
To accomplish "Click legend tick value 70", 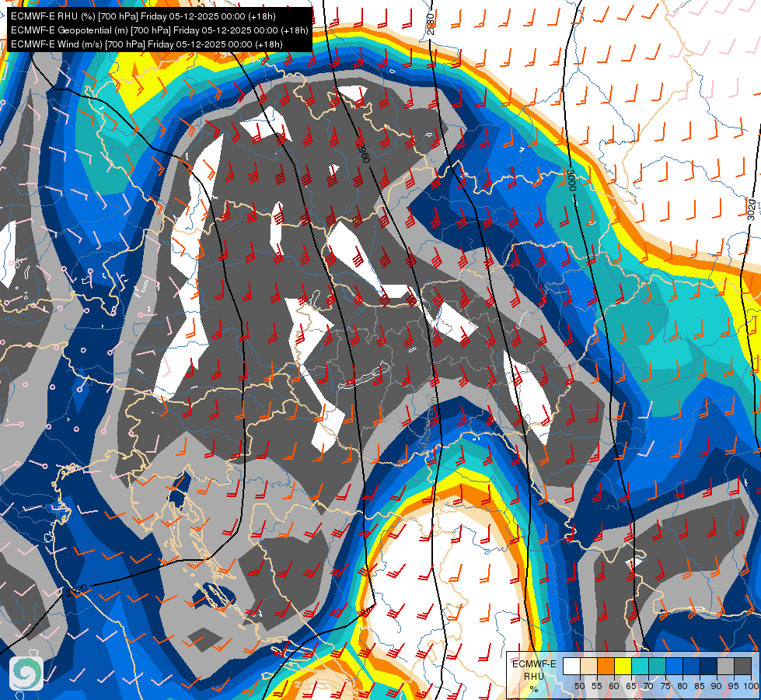I will tap(648, 686).
